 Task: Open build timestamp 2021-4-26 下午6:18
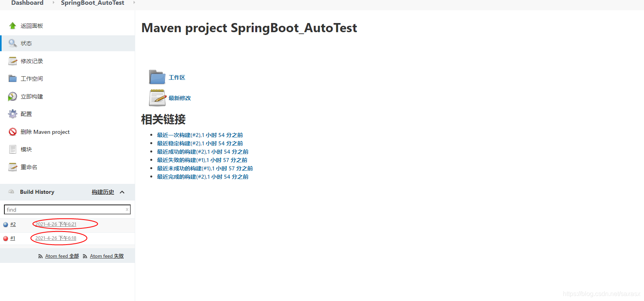point(56,238)
